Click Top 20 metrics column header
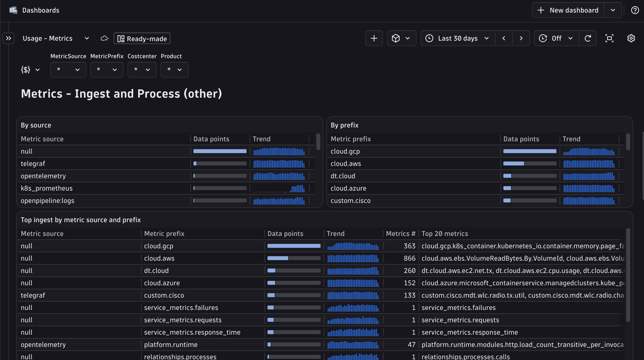The width and height of the screenshot is (644, 360). pos(445,234)
